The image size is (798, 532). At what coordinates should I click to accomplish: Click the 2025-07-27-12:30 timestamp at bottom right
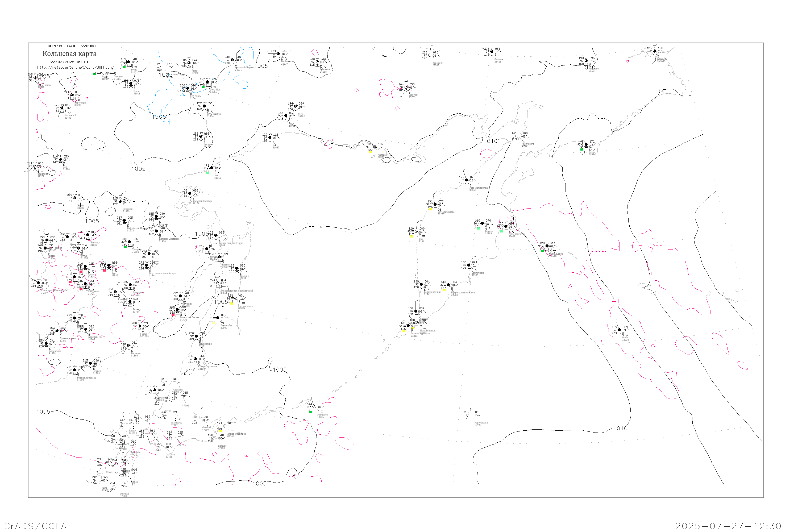(728, 526)
